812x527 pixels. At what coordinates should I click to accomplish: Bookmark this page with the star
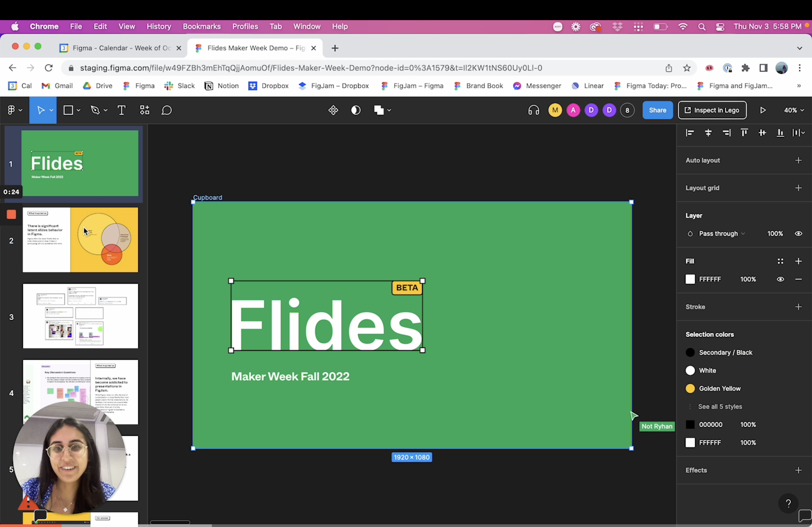(687, 68)
